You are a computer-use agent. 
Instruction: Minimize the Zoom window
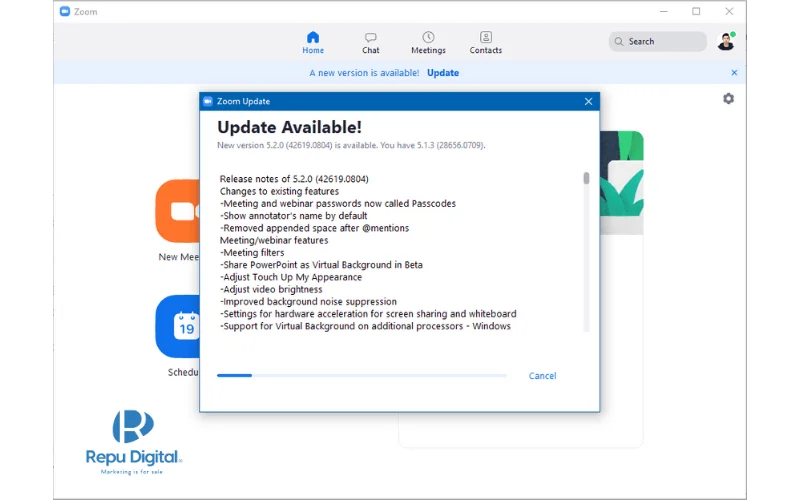[x=663, y=11]
